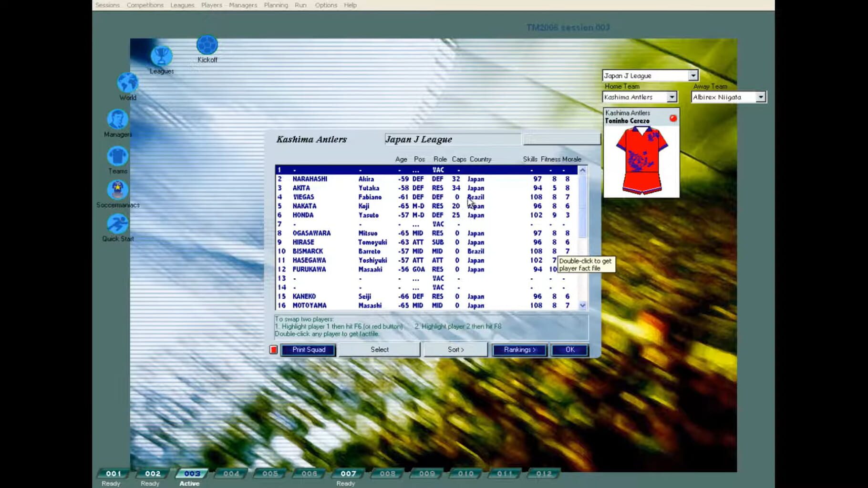Open the Competitions menu
The width and height of the screenshot is (868, 488).
tap(145, 5)
